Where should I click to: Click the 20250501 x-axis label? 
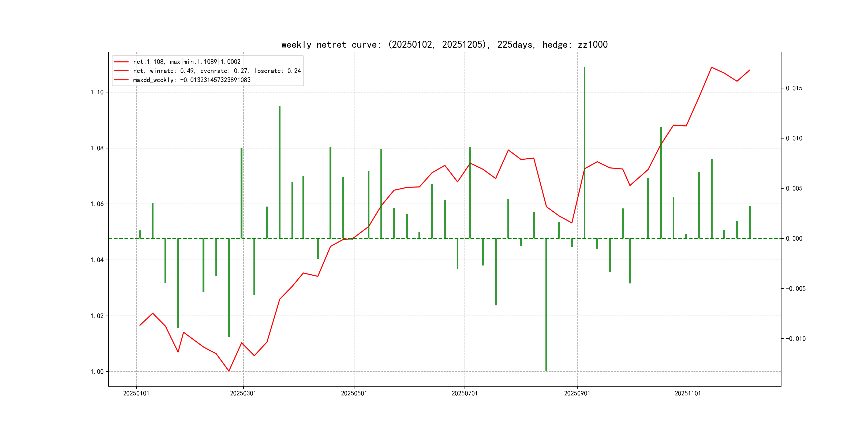click(354, 393)
